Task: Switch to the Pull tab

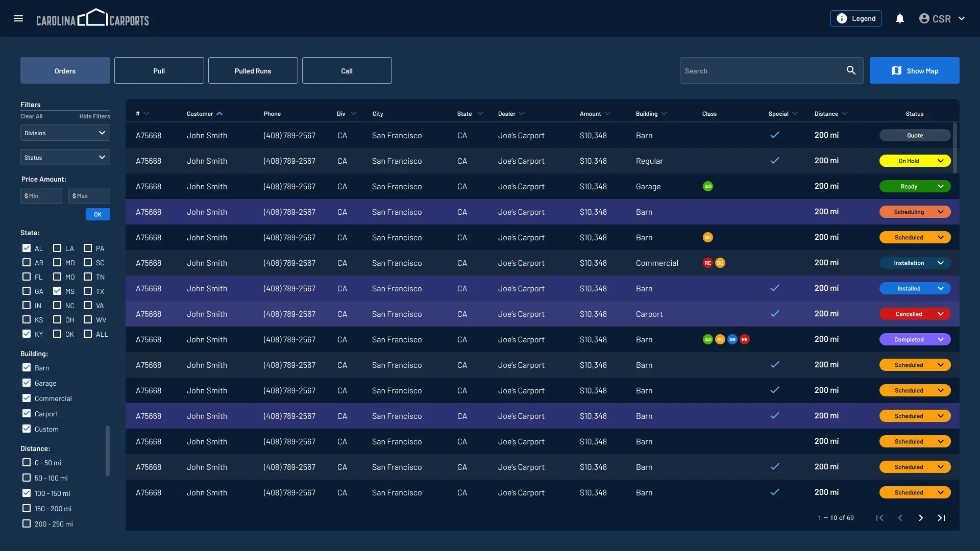Action: click(x=159, y=70)
